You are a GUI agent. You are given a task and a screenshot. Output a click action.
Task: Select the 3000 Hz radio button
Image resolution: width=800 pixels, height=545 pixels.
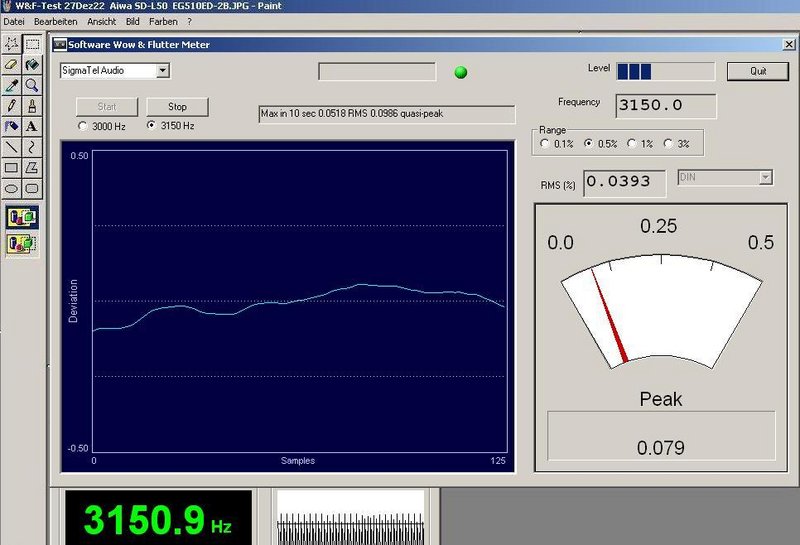click(83, 126)
